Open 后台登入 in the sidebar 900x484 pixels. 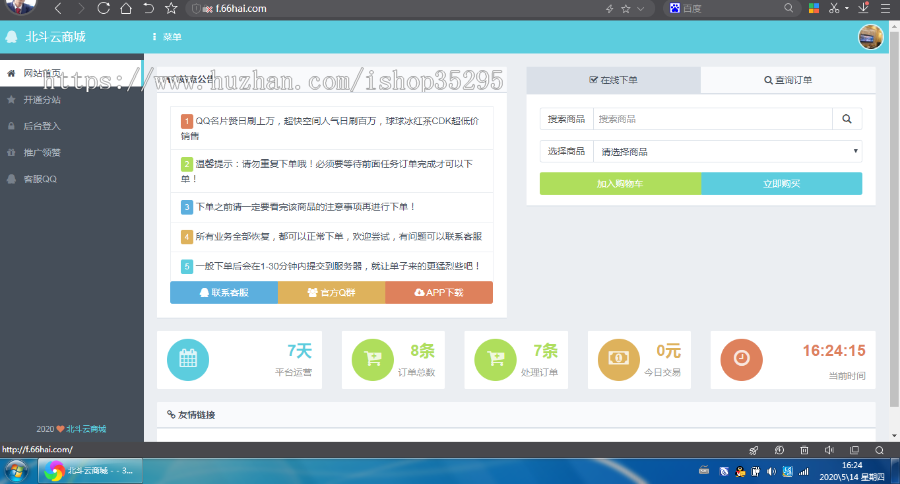click(71, 126)
